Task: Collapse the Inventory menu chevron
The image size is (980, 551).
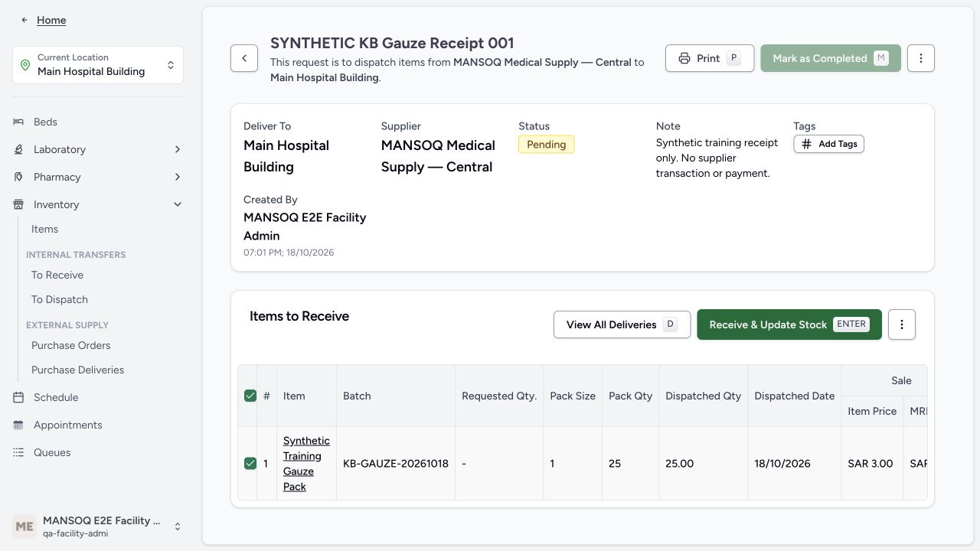Action: click(x=178, y=204)
